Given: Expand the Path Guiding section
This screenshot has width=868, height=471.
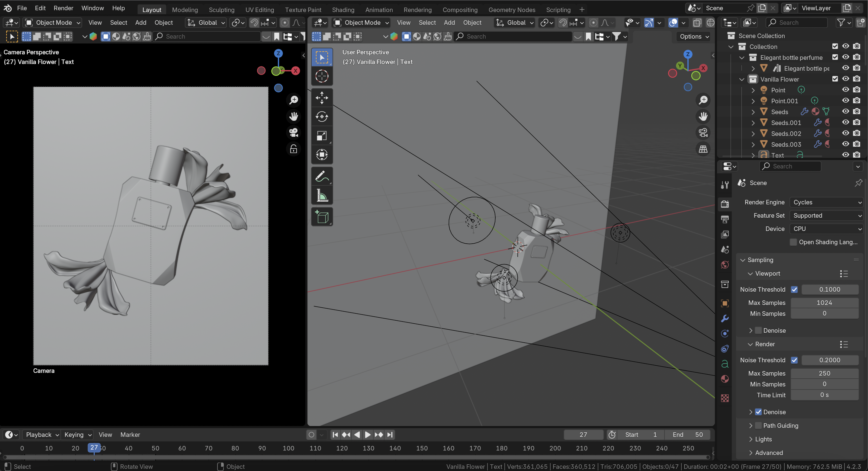Looking at the screenshot, I should click(751, 425).
